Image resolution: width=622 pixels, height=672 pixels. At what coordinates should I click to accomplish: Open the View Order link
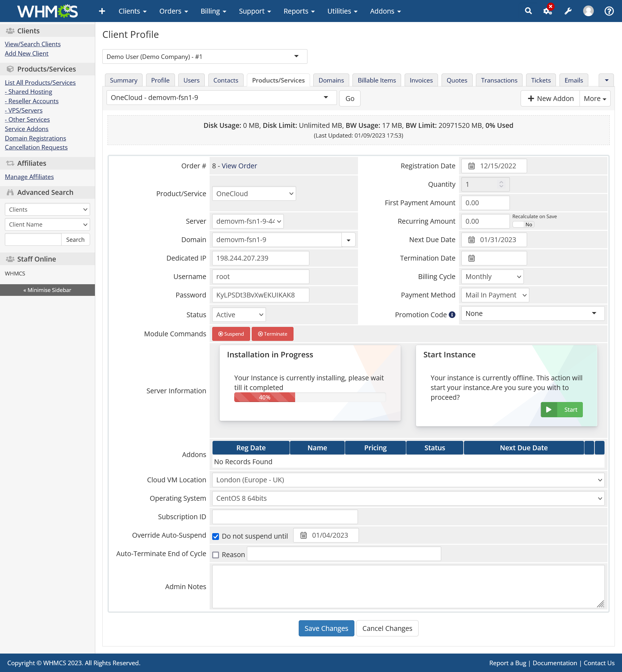[239, 166]
